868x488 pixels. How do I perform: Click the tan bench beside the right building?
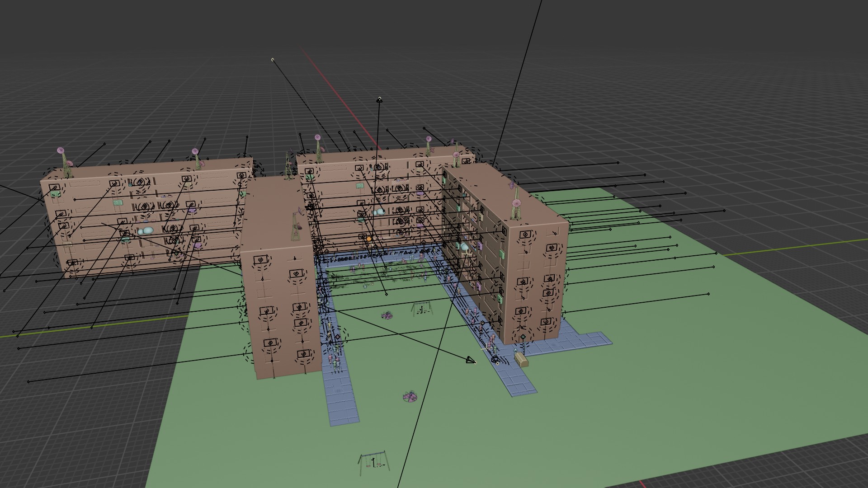coord(521,359)
